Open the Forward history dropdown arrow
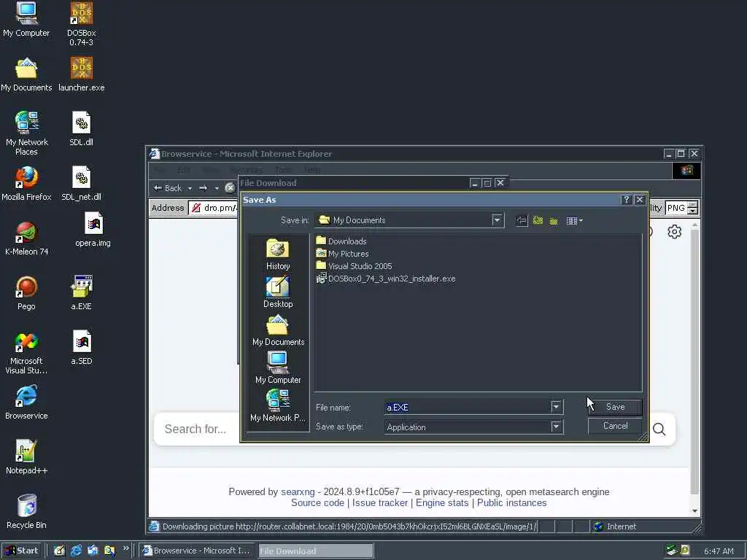The width and height of the screenshot is (747, 560). pos(216,188)
